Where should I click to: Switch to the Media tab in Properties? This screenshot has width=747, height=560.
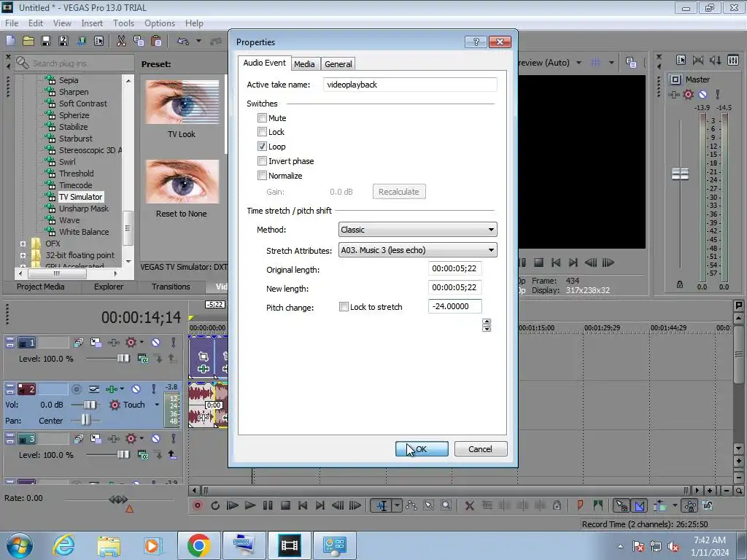click(x=304, y=64)
